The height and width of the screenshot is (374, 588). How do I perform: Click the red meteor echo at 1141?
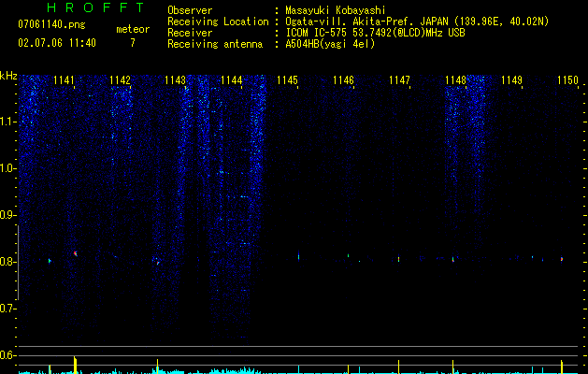(76, 254)
